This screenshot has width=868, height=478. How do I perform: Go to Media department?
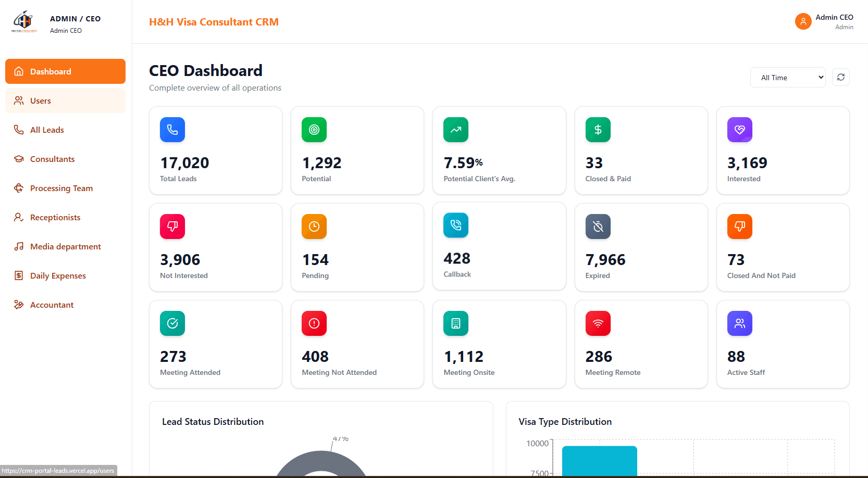click(x=65, y=246)
